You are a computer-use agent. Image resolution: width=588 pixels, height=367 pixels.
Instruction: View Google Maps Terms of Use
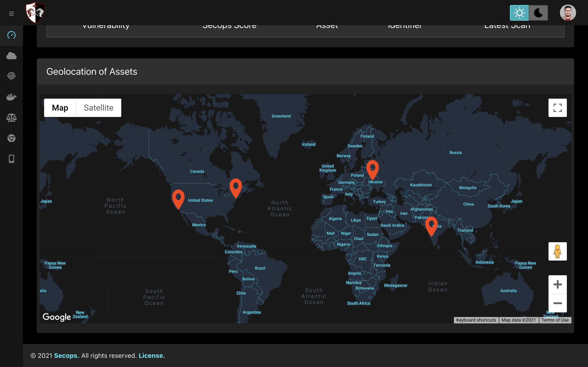point(555,320)
